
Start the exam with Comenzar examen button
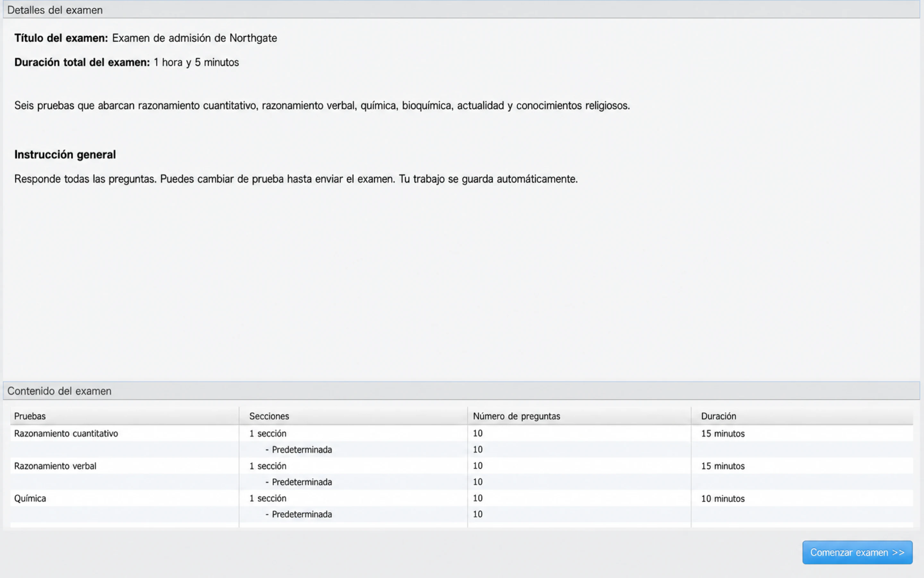[857, 552]
